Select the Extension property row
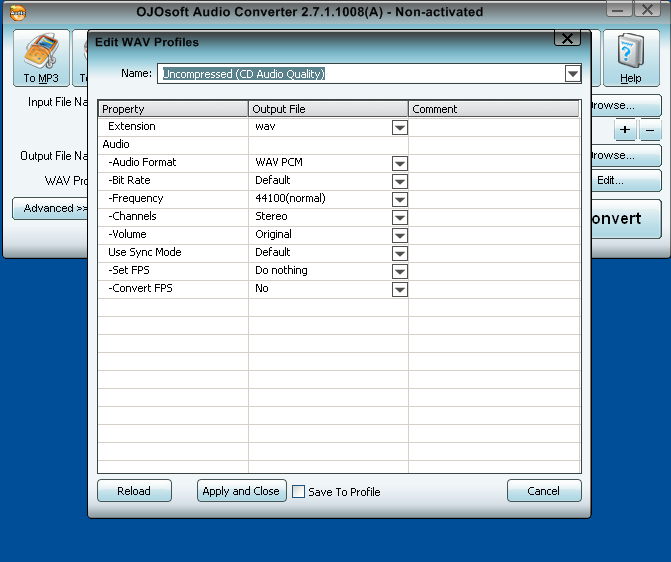The height and width of the screenshot is (562, 671). [339, 127]
